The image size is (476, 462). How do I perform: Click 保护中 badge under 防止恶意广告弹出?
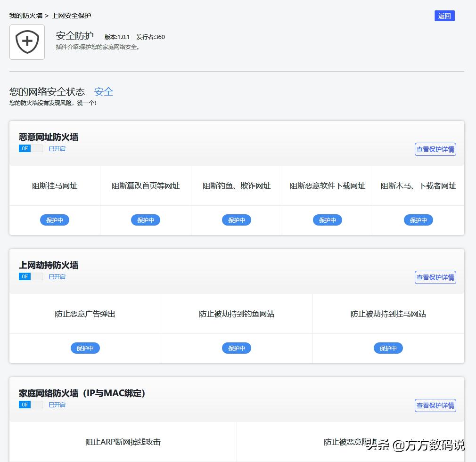[85, 348]
